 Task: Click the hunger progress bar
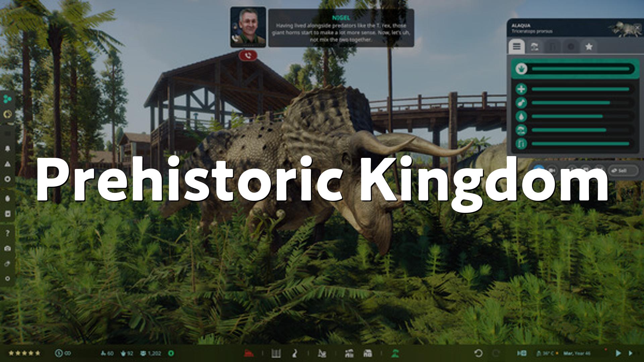point(581,103)
